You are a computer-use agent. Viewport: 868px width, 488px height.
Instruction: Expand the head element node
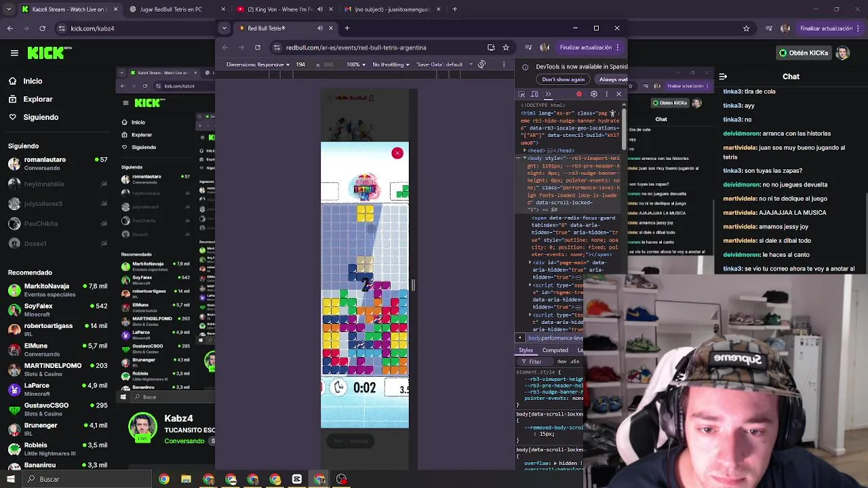(524, 150)
